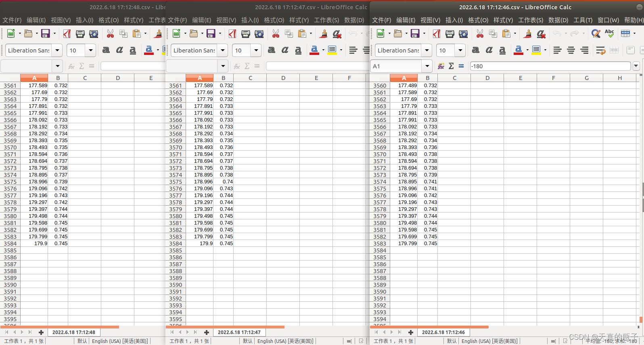Screen dimensions: 644x345
Task: Expand formula bar arrow in 17:12:46 window
Action: coord(636,66)
